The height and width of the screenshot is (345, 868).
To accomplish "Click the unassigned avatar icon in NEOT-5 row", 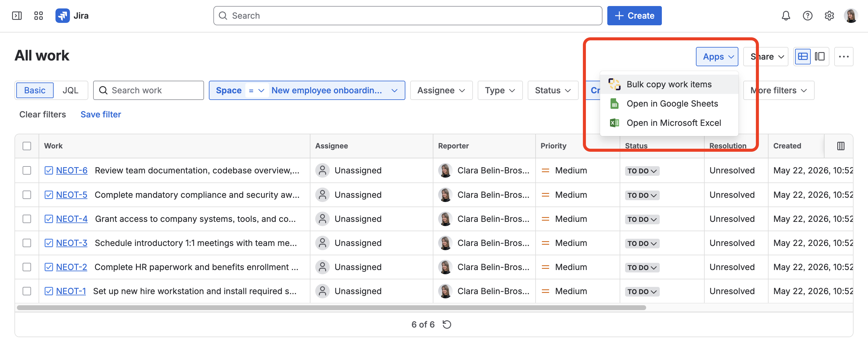I will coord(322,194).
